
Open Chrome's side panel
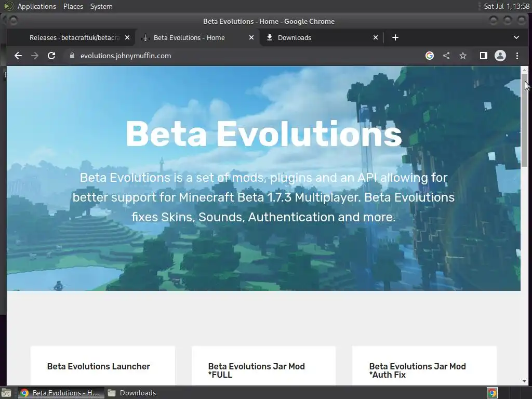[484, 56]
